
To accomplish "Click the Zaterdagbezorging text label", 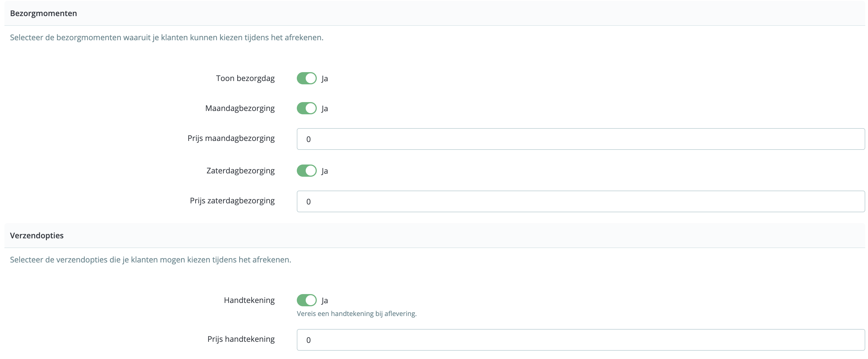I will [240, 171].
